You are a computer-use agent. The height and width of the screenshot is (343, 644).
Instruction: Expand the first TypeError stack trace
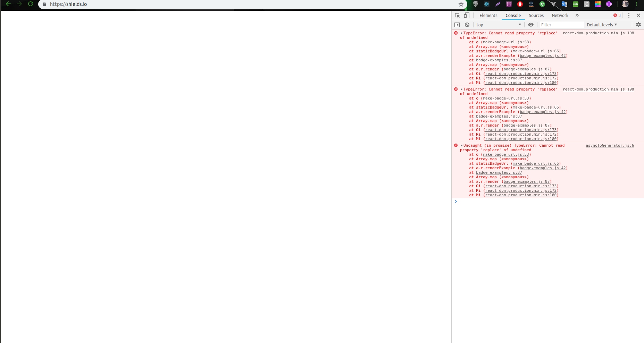pyautogui.click(x=462, y=33)
